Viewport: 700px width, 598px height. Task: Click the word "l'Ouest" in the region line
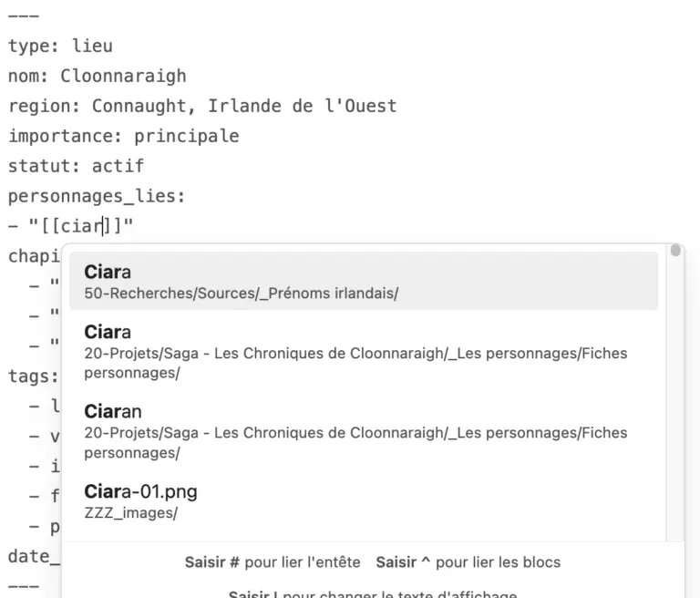click(361, 106)
